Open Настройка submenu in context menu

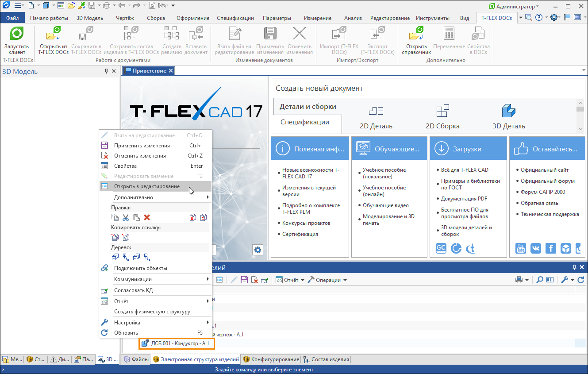[155, 323]
